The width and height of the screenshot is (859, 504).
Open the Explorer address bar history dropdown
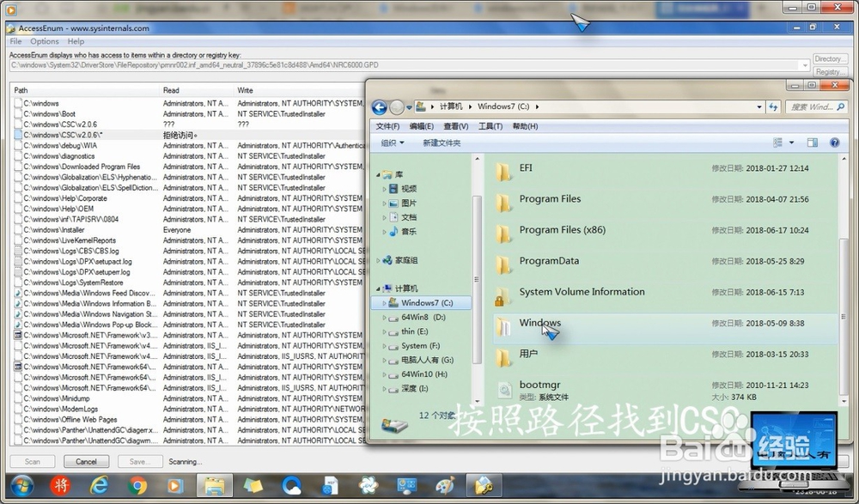pyautogui.click(x=759, y=106)
